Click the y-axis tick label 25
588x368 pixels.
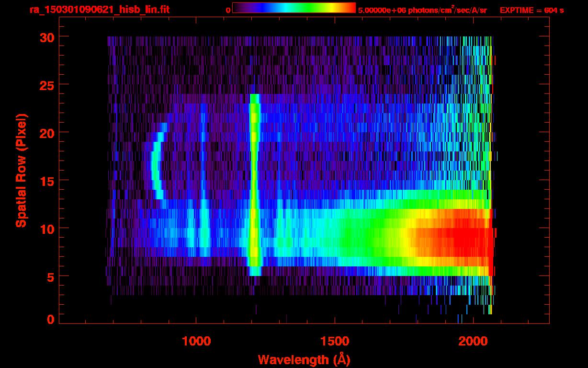(x=46, y=85)
